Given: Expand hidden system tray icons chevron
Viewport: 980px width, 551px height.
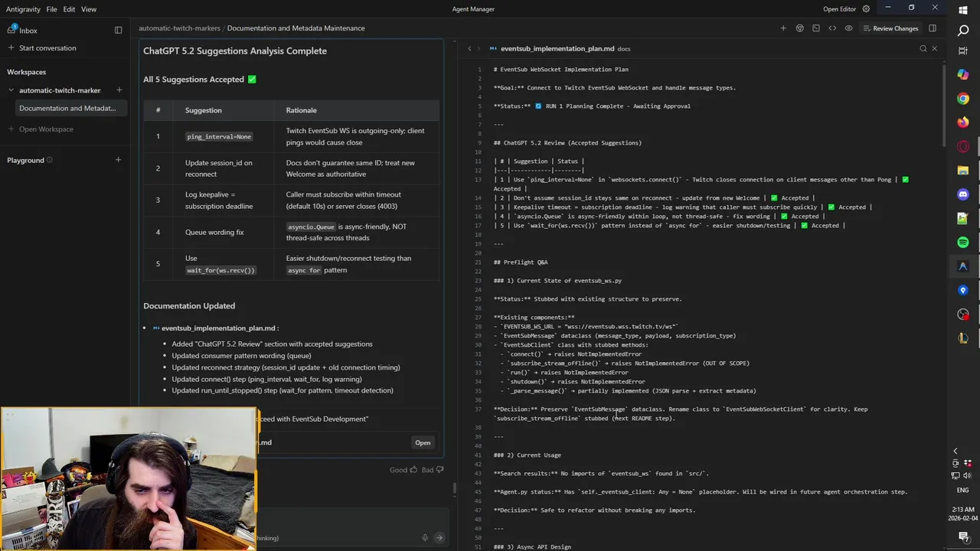Looking at the screenshot, I should click(x=955, y=451).
